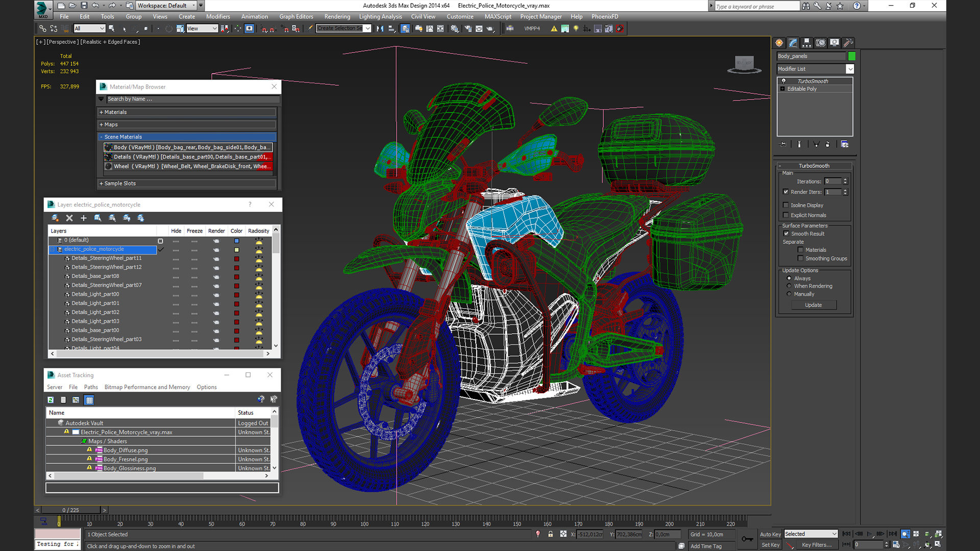
Task: Open the Graph Editors menu
Action: pyautogui.click(x=296, y=17)
